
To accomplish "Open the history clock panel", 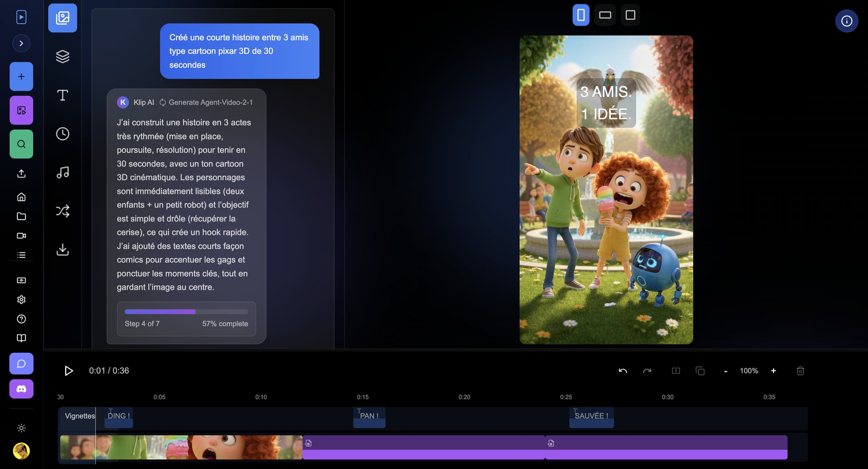I will [x=62, y=134].
